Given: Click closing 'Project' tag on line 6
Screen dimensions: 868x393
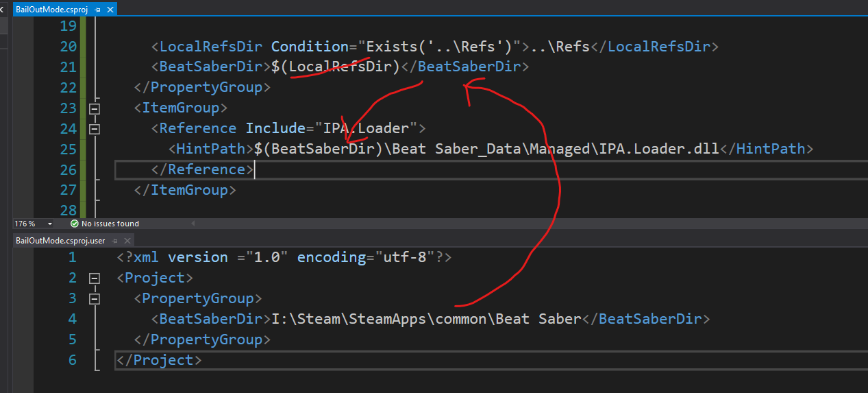Looking at the screenshot, I should 164,360.
